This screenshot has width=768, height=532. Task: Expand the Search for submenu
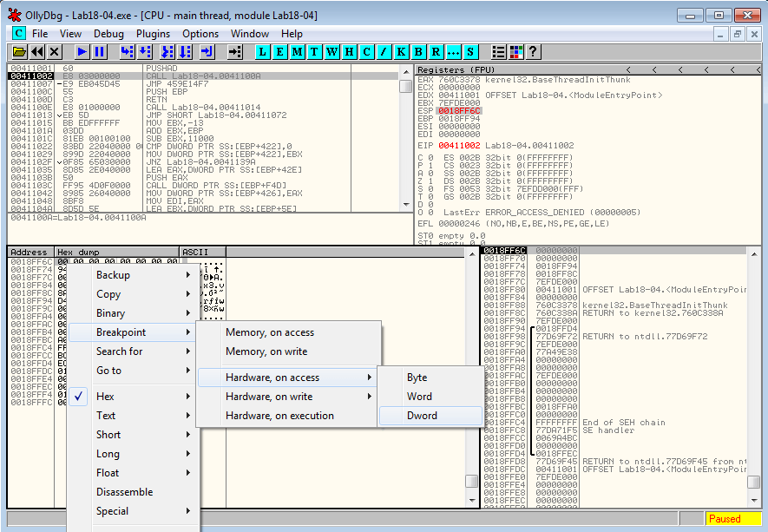(120, 351)
